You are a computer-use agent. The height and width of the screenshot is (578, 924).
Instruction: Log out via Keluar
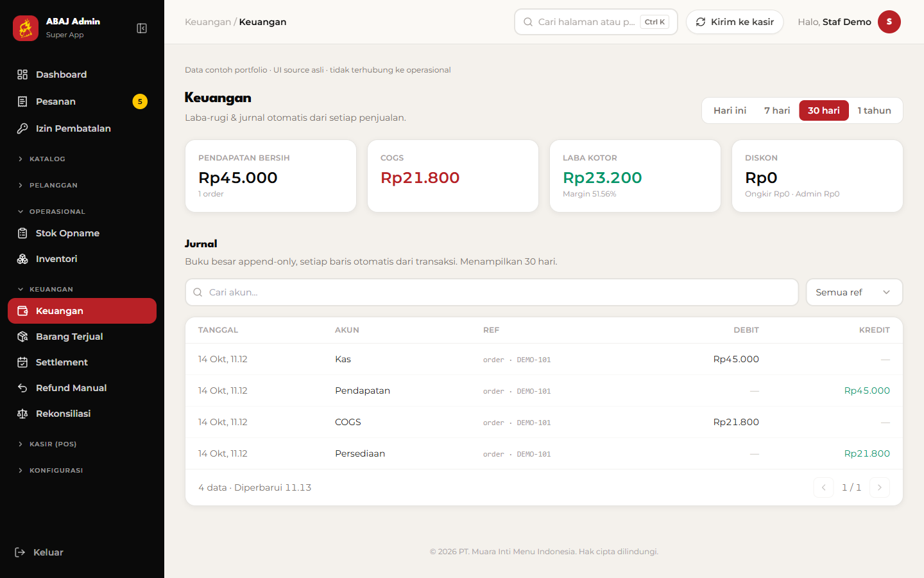[82, 552]
